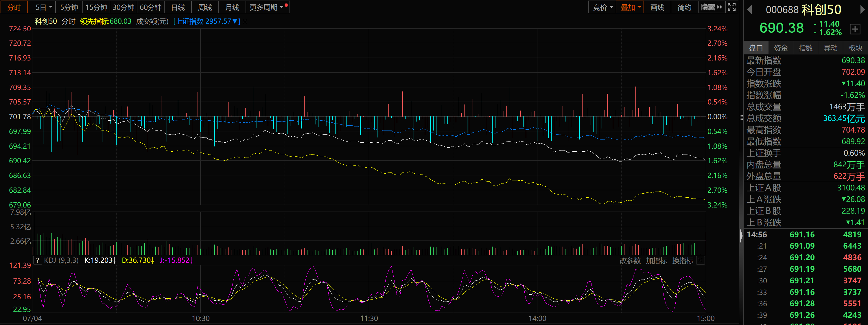The height and width of the screenshot is (325, 868).
Task: Click the fullscreen expand chart icon
Action: [731, 7]
